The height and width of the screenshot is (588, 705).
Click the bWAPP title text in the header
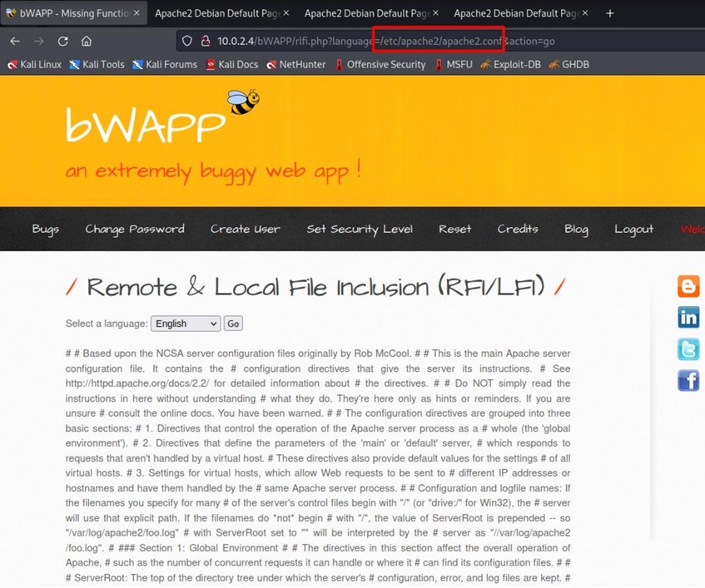pyautogui.click(x=145, y=125)
